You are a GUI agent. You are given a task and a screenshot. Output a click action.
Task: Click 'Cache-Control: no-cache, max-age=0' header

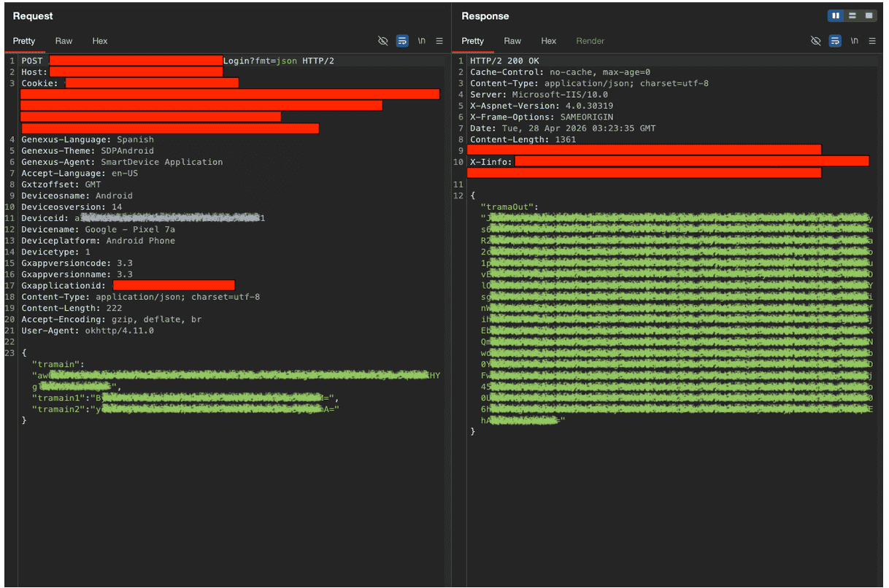560,72
